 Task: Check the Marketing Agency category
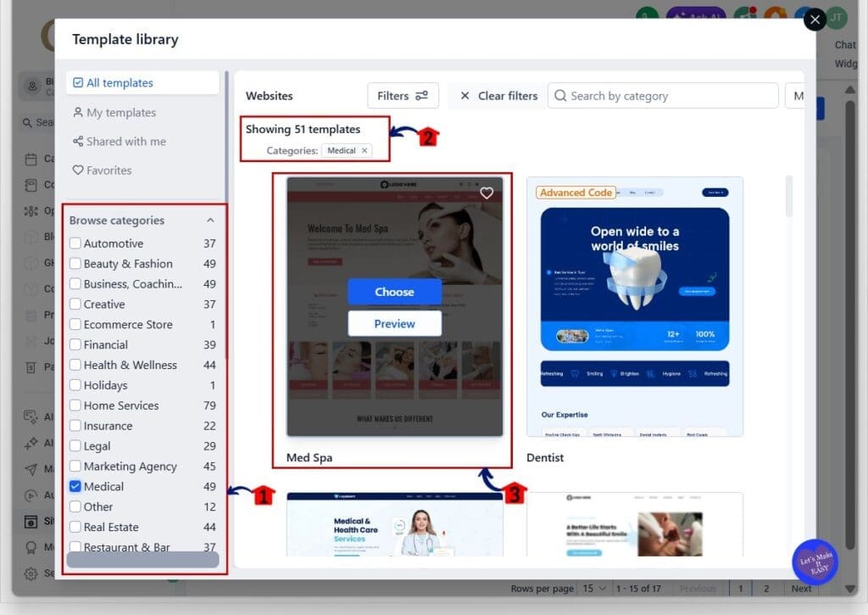(75, 466)
